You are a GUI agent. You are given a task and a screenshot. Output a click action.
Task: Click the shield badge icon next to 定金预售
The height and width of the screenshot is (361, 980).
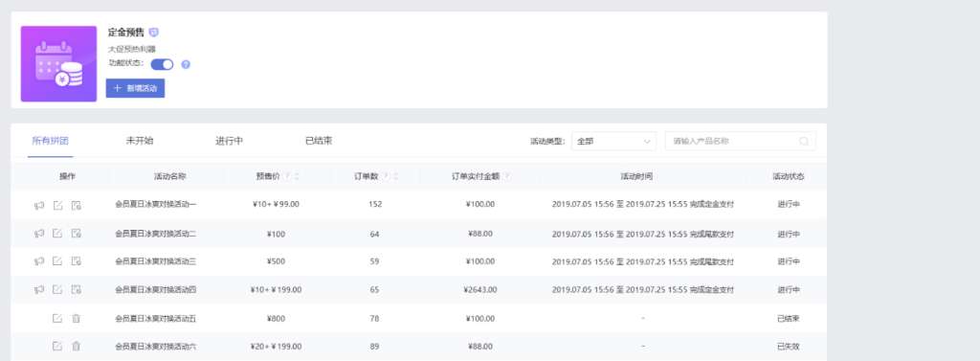tap(154, 33)
